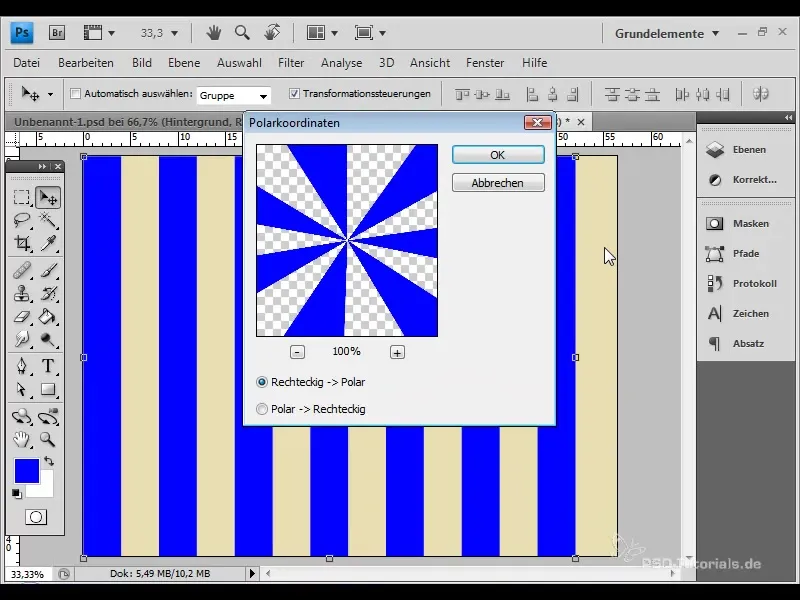Open the Datei menu
This screenshot has width=800, height=600.
(x=27, y=63)
